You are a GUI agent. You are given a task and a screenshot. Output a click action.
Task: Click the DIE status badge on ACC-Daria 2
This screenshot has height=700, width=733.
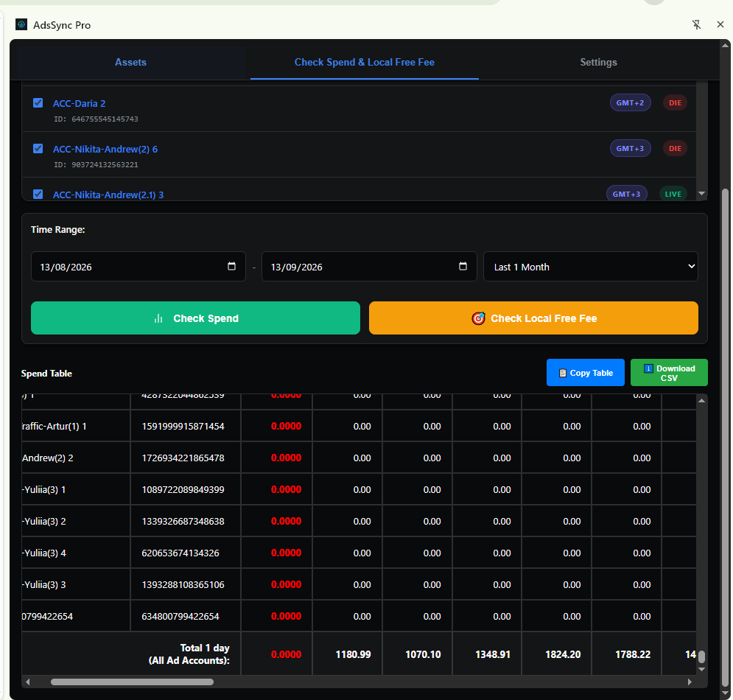click(x=675, y=103)
